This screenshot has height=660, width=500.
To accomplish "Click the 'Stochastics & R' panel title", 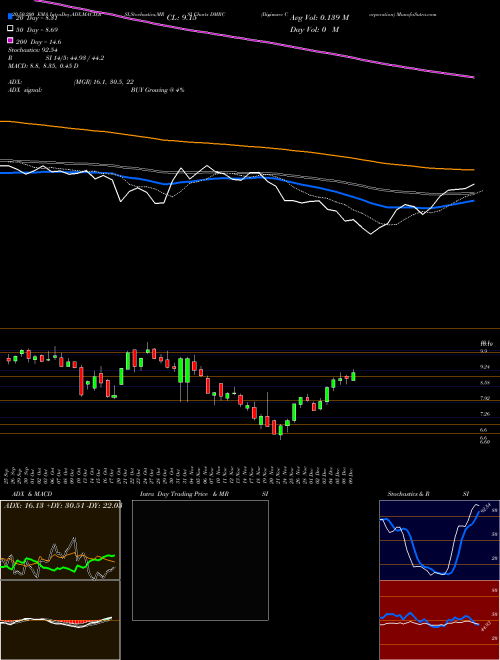I will [408, 494].
